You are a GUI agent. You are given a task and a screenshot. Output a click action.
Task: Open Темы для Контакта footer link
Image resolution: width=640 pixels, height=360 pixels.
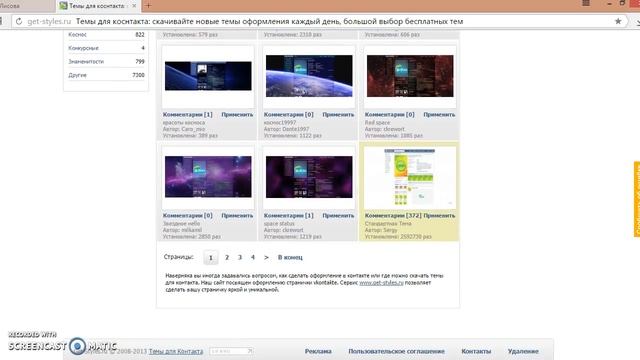click(x=176, y=351)
